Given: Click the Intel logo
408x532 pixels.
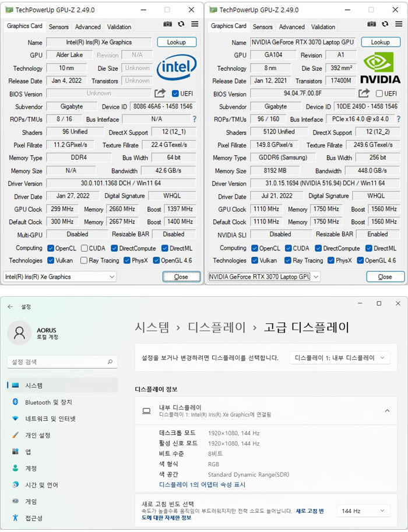Looking at the screenshot, I should [176, 67].
